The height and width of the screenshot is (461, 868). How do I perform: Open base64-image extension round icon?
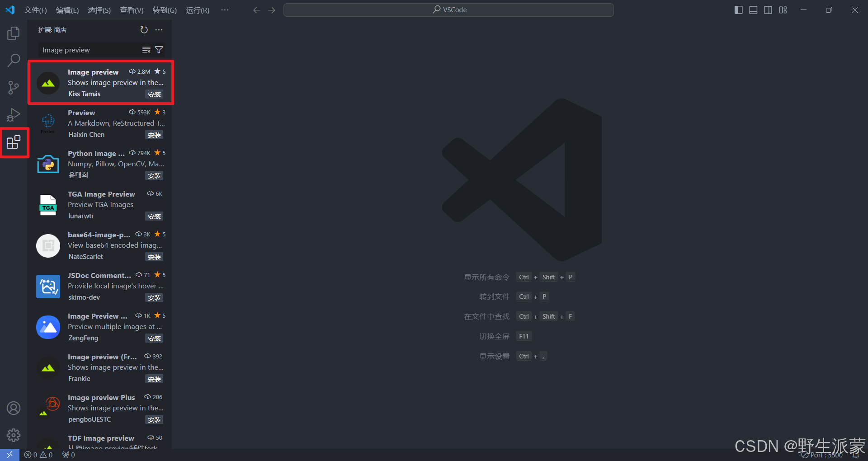[x=48, y=246]
